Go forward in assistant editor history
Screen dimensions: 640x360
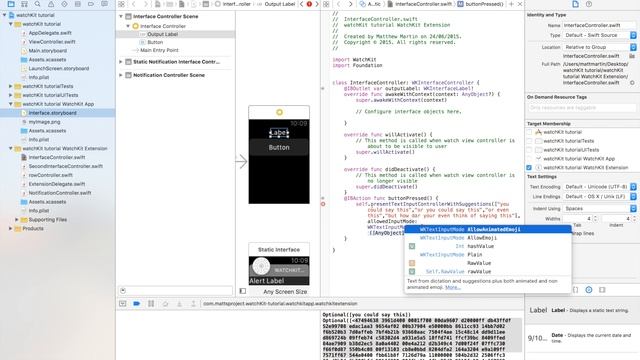350,4
